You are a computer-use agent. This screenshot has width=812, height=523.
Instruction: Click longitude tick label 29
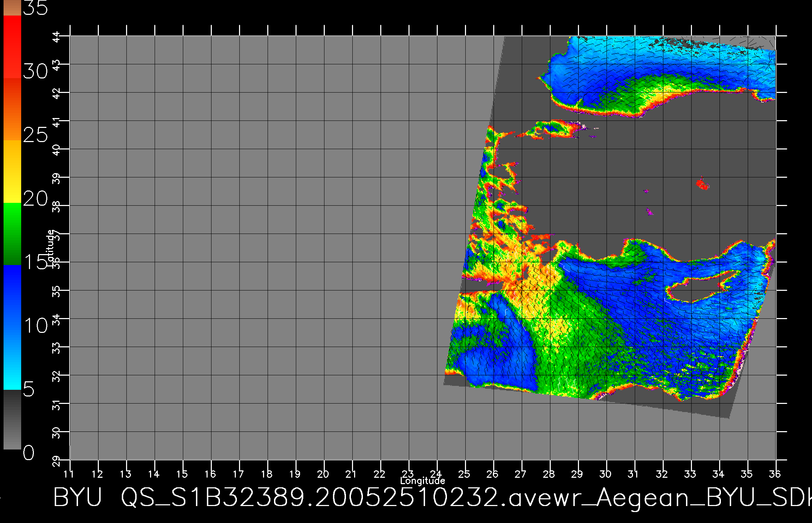click(x=577, y=474)
